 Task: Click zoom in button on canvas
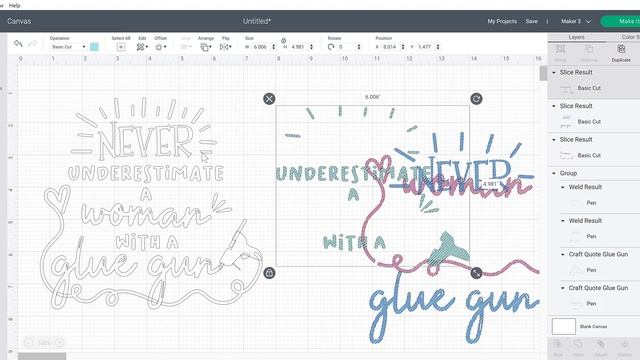pyautogui.click(x=60, y=343)
